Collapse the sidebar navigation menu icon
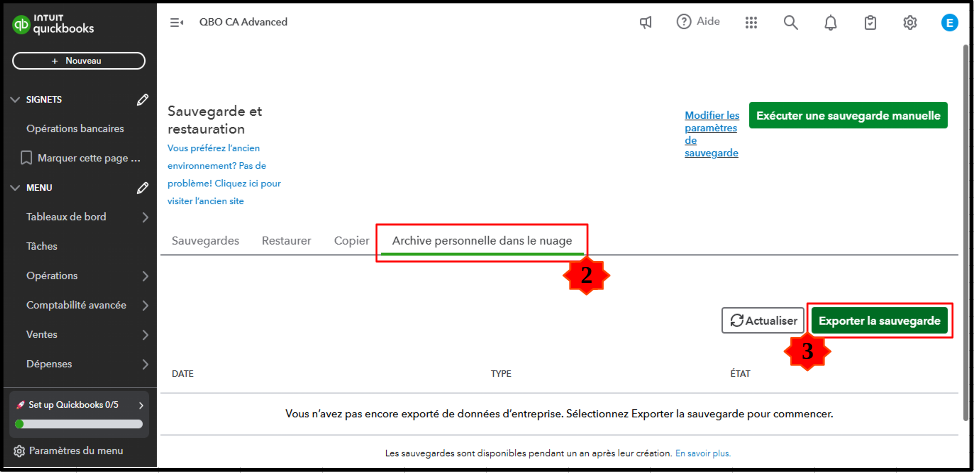 [177, 22]
